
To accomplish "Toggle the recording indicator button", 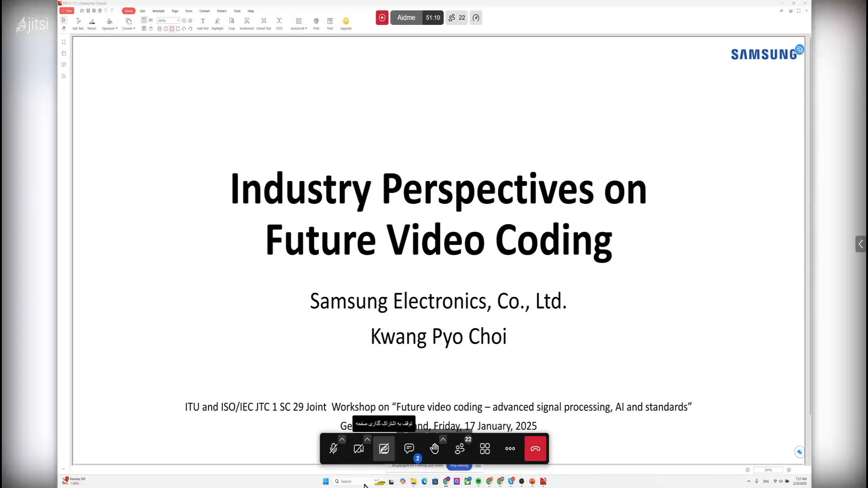I will [x=382, y=18].
